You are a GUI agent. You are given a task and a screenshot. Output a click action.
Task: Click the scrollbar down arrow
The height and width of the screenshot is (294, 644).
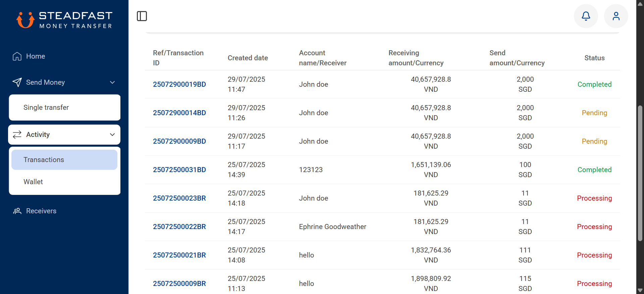(640, 290)
